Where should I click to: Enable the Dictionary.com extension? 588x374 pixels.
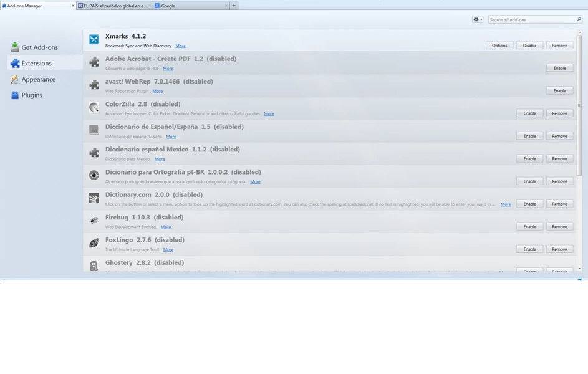coord(529,204)
